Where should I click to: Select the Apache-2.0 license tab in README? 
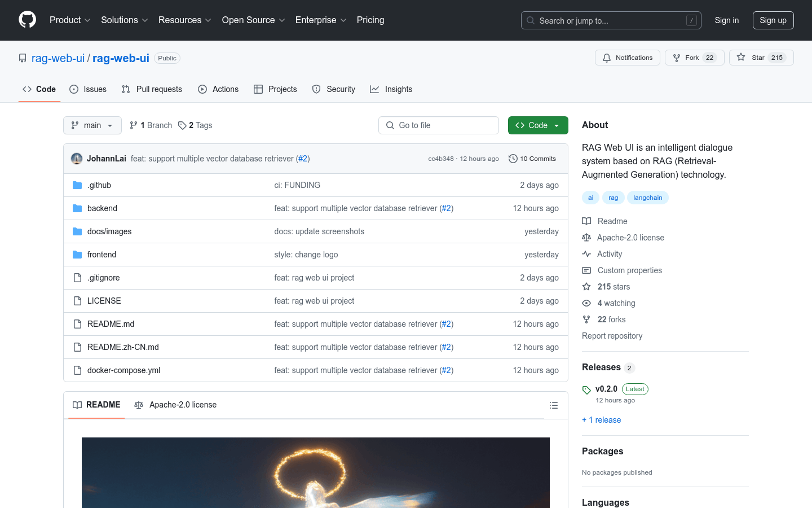175,405
